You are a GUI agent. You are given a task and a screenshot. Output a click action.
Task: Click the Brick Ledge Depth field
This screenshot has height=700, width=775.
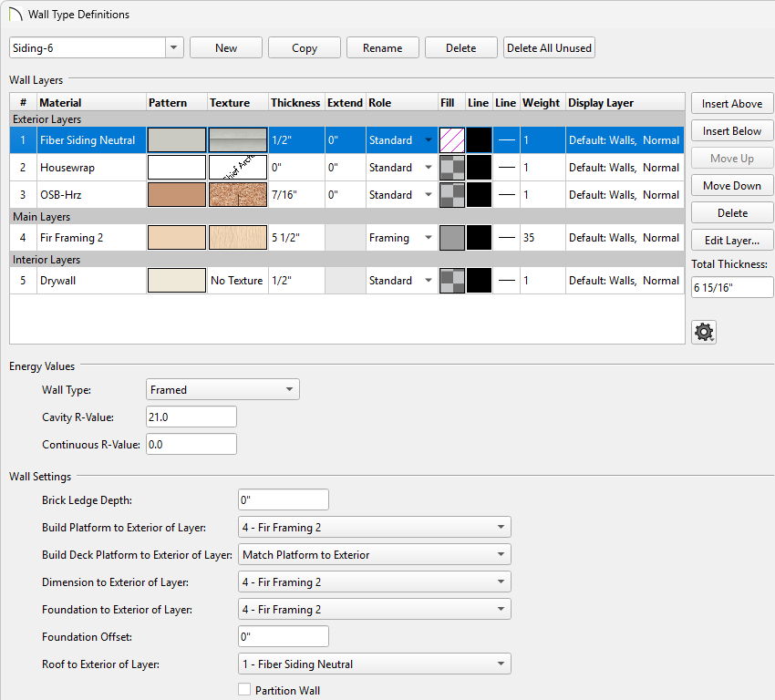[x=284, y=499]
